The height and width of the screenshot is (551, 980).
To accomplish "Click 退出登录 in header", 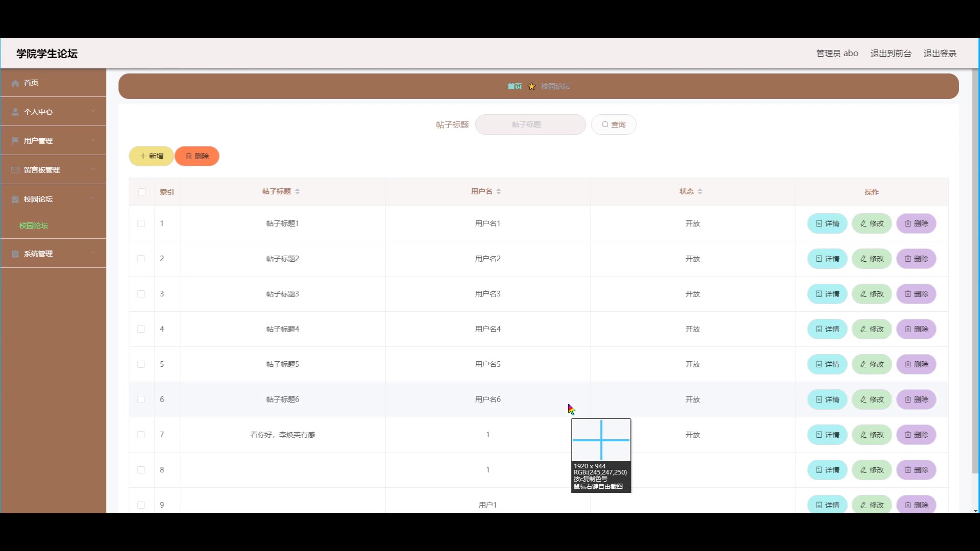I will coord(940,54).
